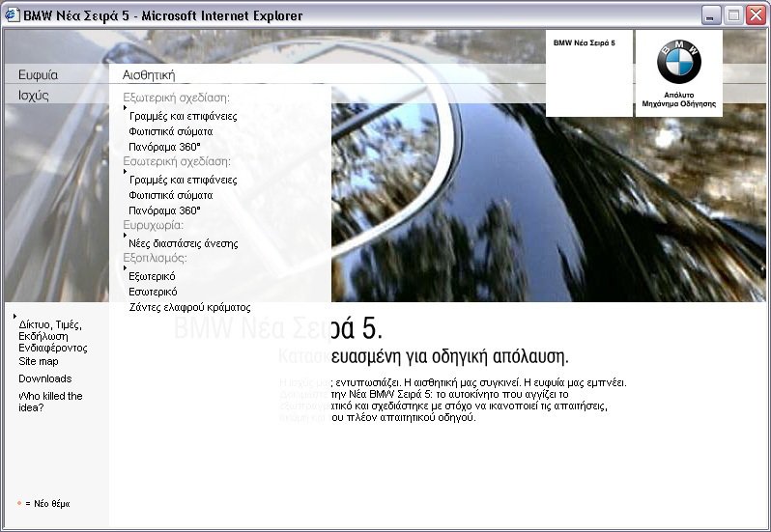Click the Ευρυχωρία heading

point(153,225)
